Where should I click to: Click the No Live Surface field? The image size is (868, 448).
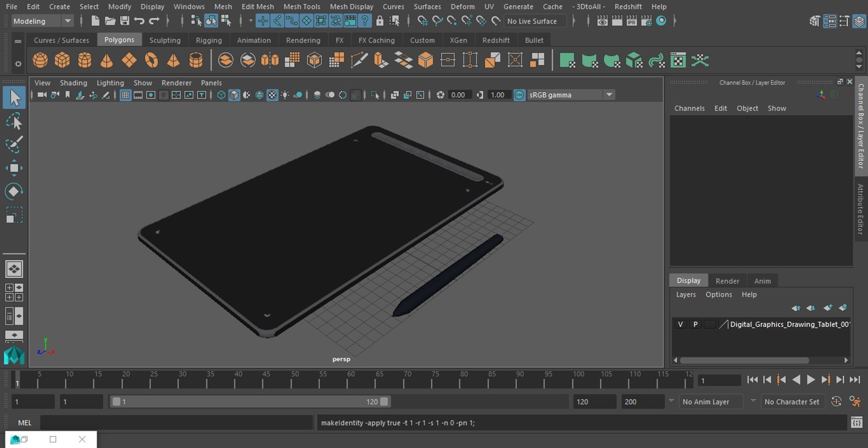[x=535, y=21]
